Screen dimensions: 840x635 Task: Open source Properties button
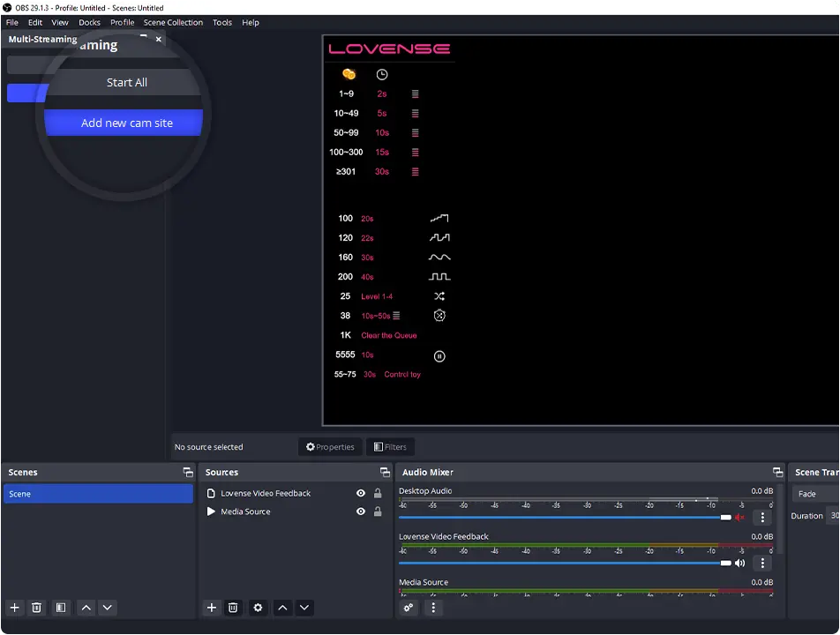coord(330,447)
